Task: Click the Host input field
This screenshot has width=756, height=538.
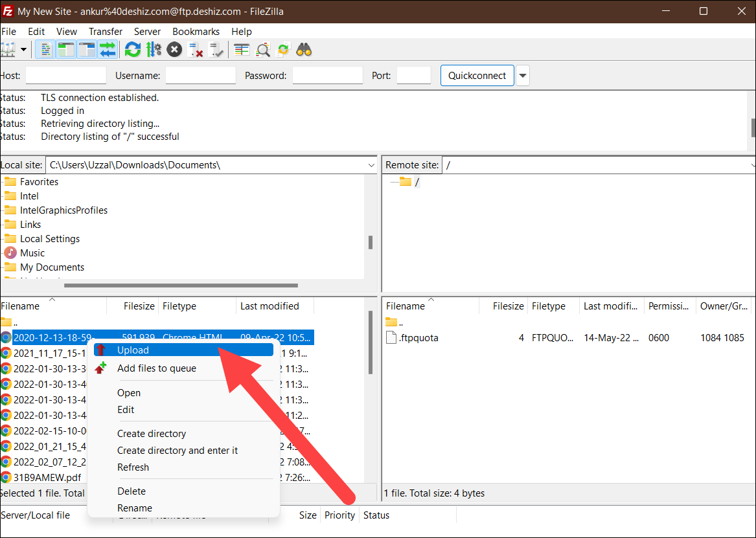Action: [65, 76]
